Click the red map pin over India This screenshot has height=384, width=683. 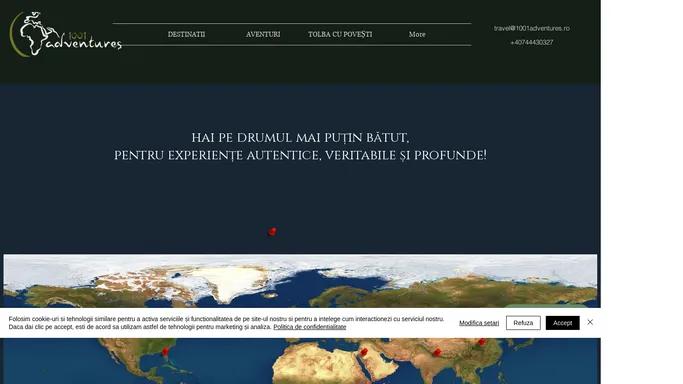(437, 352)
